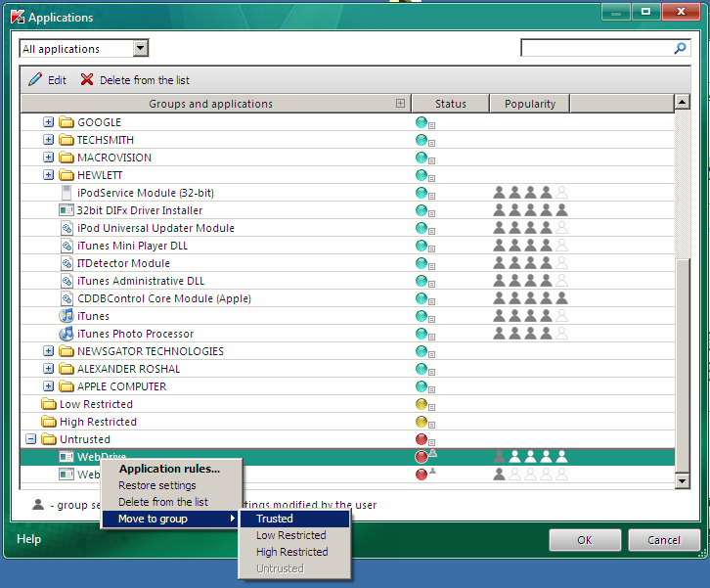Click the Edit pencil icon

[35, 79]
